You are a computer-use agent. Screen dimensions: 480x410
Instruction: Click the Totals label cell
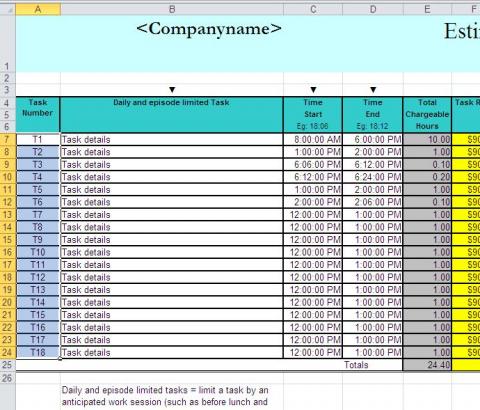373,365
